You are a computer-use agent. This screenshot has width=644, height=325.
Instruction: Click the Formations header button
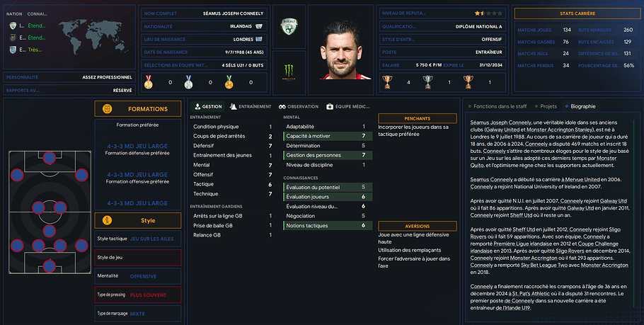137,109
